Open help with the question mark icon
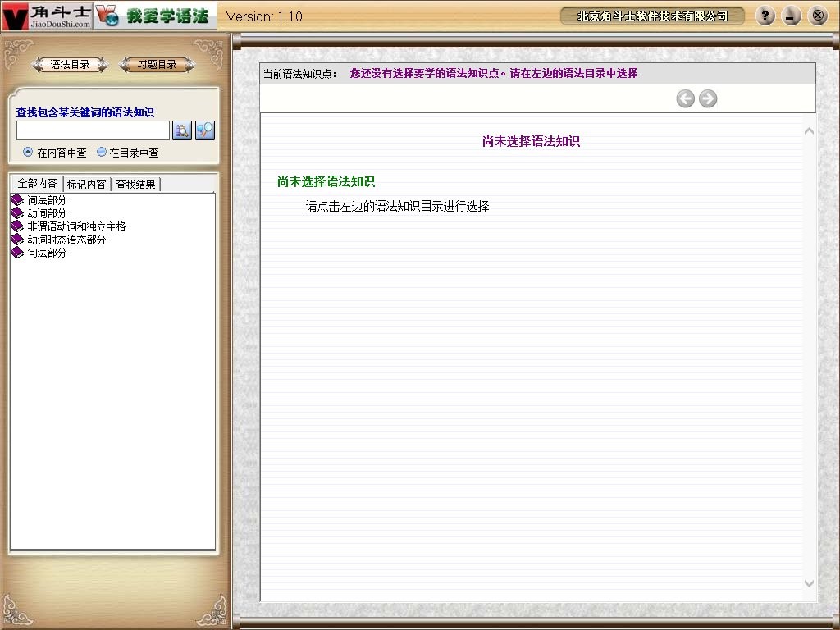This screenshot has width=840, height=630. click(x=765, y=15)
